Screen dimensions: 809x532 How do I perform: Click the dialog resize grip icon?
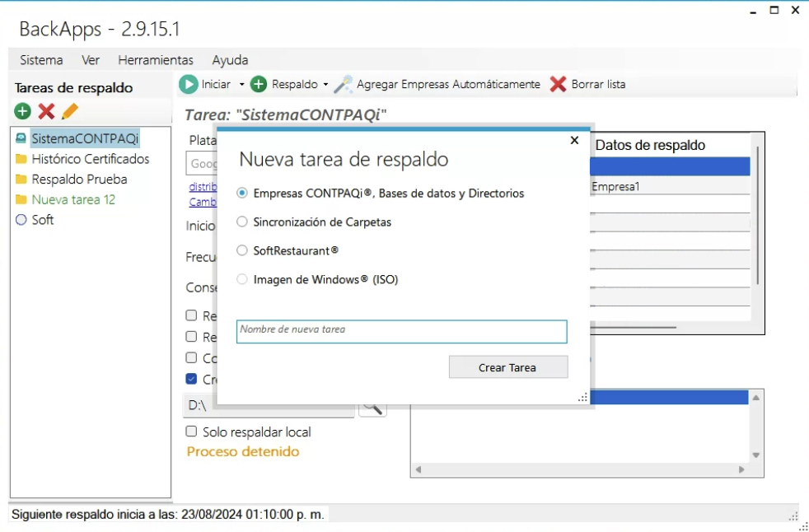pyautogui.click(x=582, y=397)
